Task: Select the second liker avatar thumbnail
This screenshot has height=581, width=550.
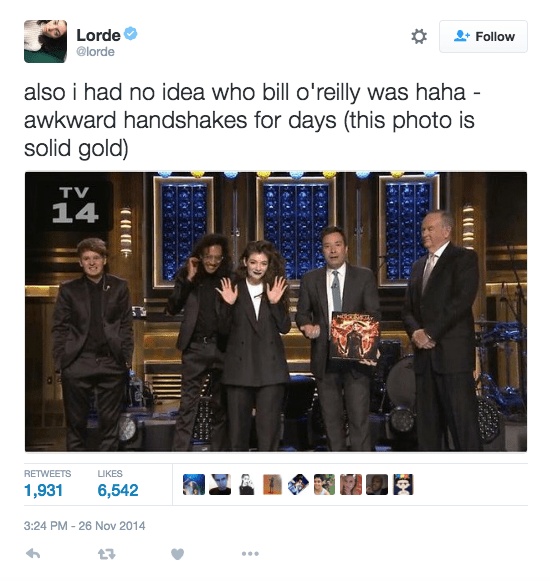Action: pos(220,484)
